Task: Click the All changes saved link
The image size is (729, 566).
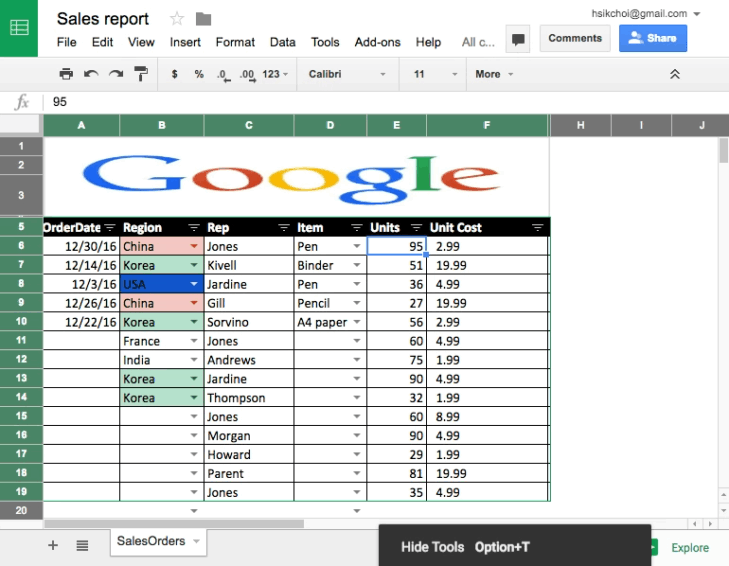Action: [478, 42]
